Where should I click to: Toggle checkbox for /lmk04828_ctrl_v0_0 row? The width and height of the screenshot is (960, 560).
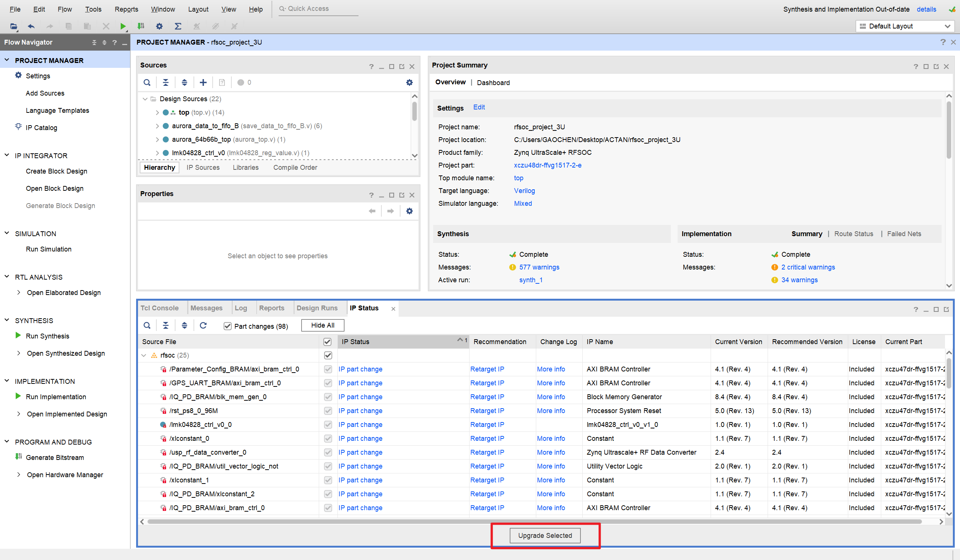tap(328, 424)
